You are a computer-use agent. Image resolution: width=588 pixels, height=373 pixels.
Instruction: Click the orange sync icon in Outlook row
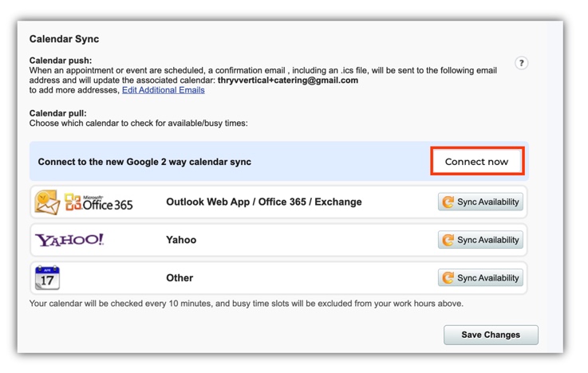pyautogui.click(x=448, y=202)
